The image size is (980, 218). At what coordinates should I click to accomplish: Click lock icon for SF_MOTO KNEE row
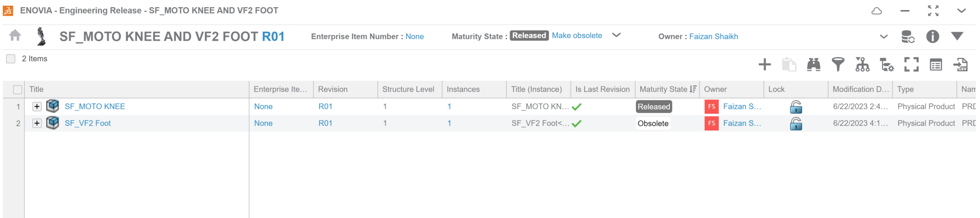tap(796, 107)
